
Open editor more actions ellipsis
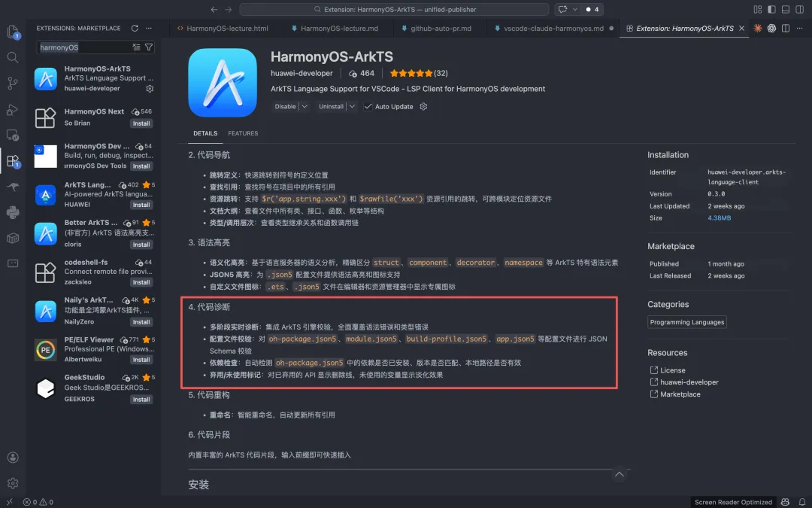tap(799, 28)
